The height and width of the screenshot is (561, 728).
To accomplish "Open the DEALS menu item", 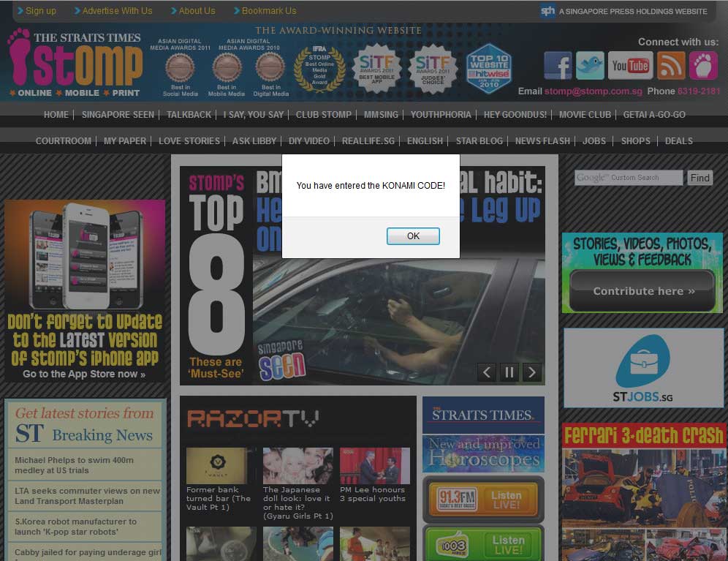I will (x=679, y=141).
